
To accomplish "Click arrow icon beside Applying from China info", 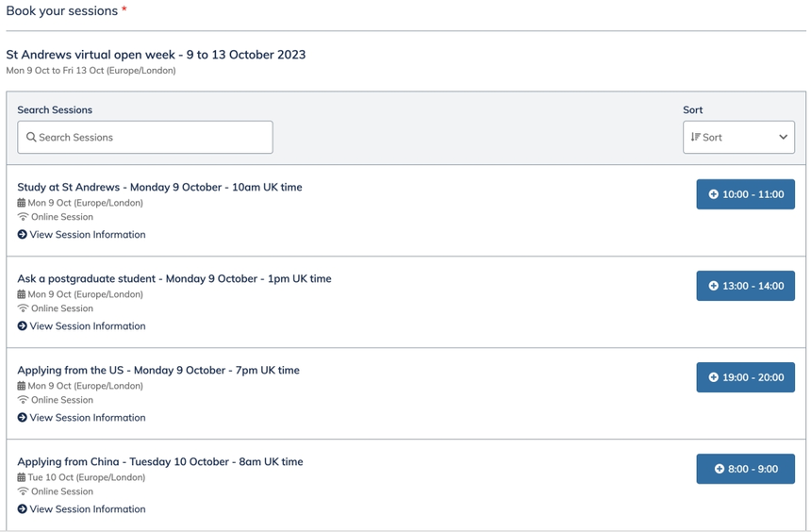I will click(x=23, y=509).
